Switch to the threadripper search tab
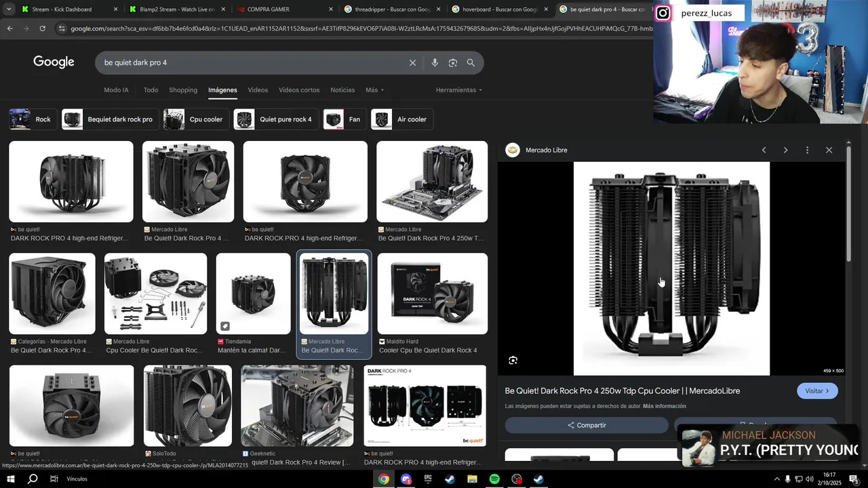This screenshot has height=488, width=868. click(391, 9)
